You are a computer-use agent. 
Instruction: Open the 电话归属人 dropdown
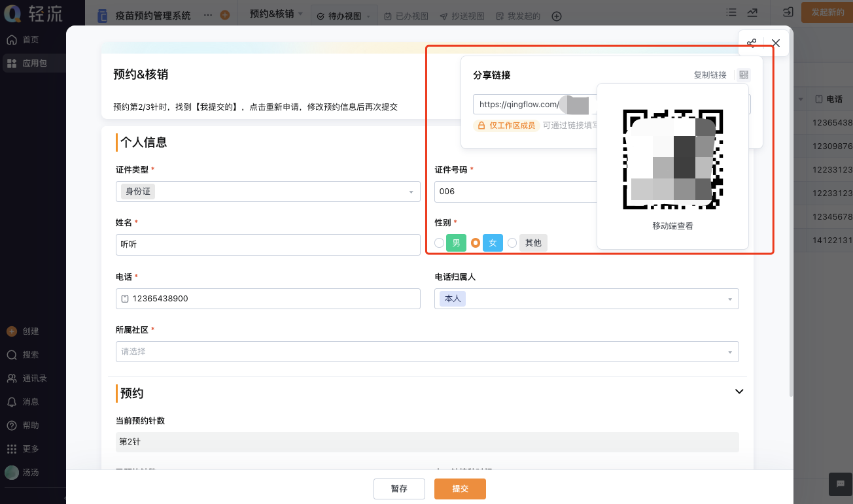pos(586,299)
